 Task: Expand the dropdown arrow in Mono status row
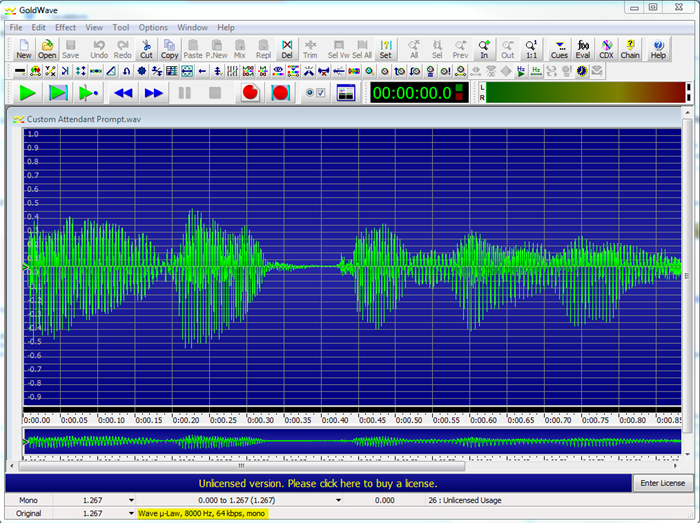click(131, 499)
